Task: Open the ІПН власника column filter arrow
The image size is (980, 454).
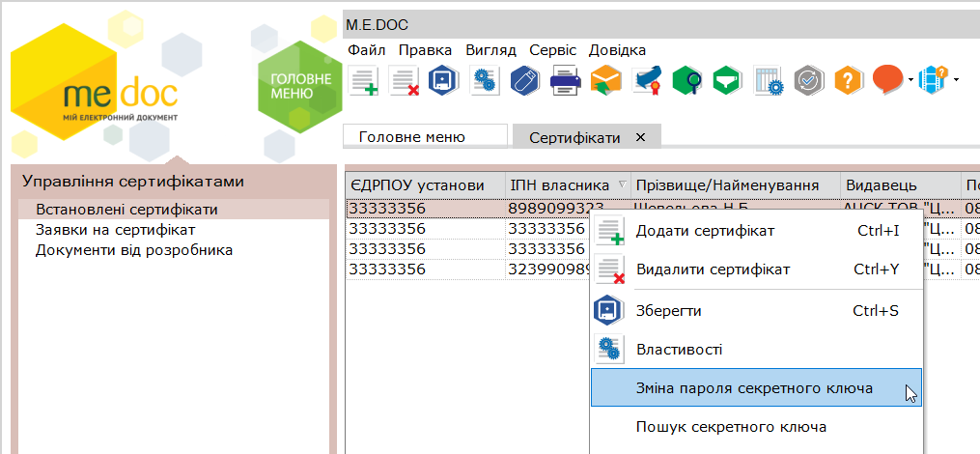Action: [x=622, y=184]
